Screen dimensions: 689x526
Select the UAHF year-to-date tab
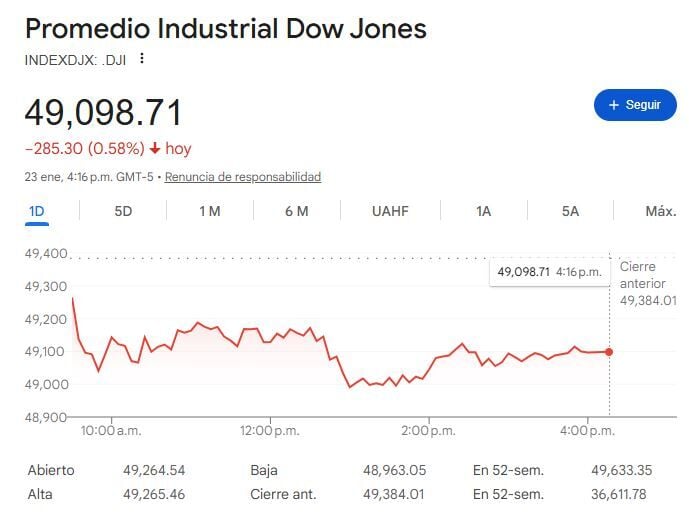[x=390, y=211]
